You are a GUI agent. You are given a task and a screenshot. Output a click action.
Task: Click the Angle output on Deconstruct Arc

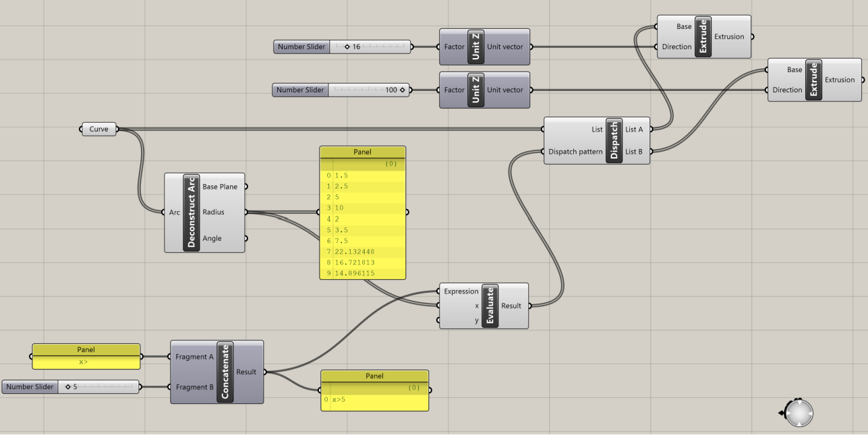pos(212,238)
